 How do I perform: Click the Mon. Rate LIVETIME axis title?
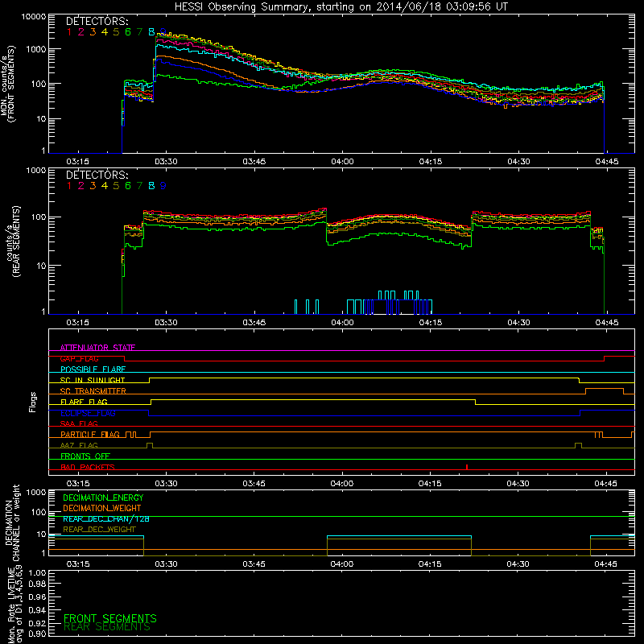(15, 606)
